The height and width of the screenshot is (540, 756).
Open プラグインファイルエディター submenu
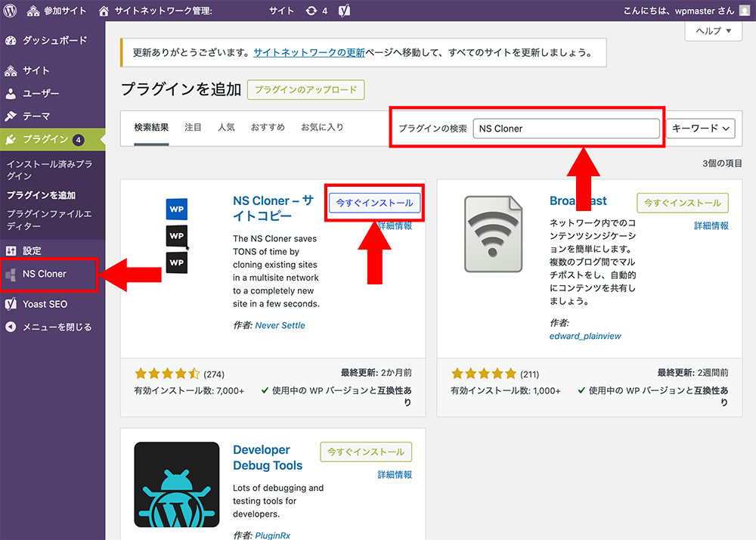tap(49, 219)
